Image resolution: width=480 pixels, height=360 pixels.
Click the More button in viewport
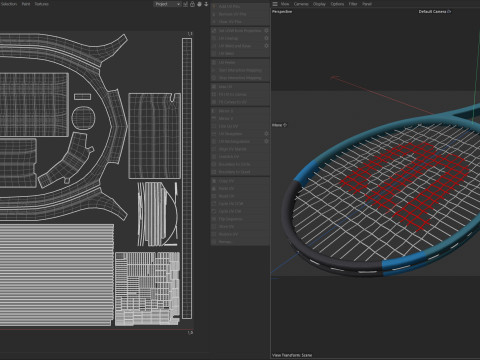[279, 125]
